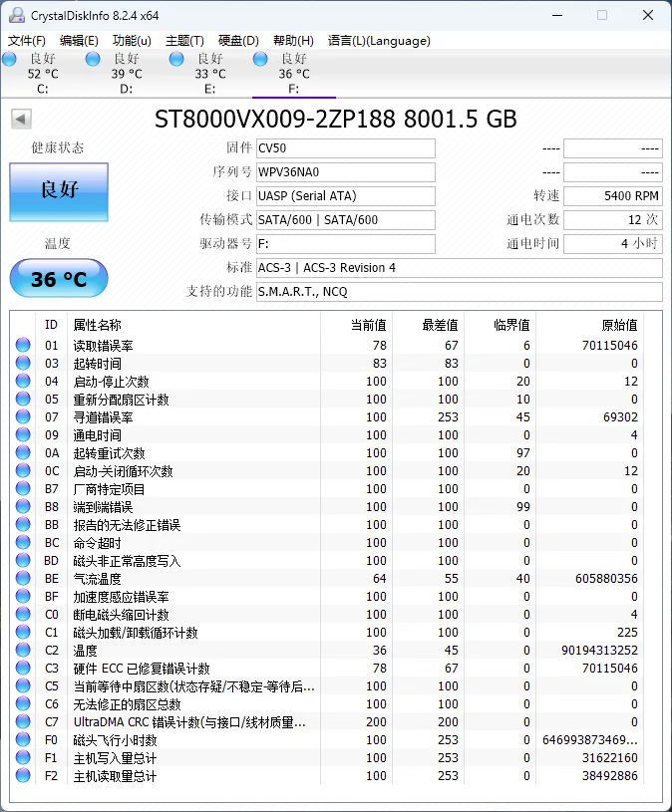Click the status dot for BE 气流温度

(23, 578)
